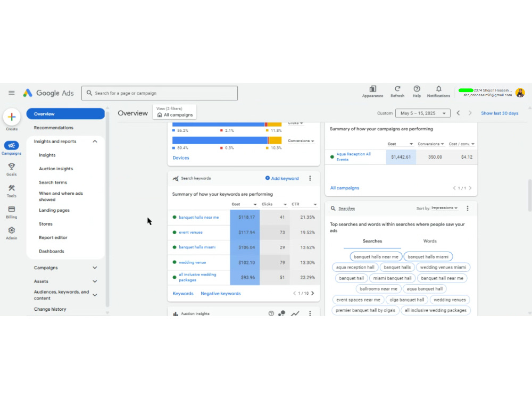Select the wedding venues miami search chip
Screen dimensions: 532x399
(443, 268)
